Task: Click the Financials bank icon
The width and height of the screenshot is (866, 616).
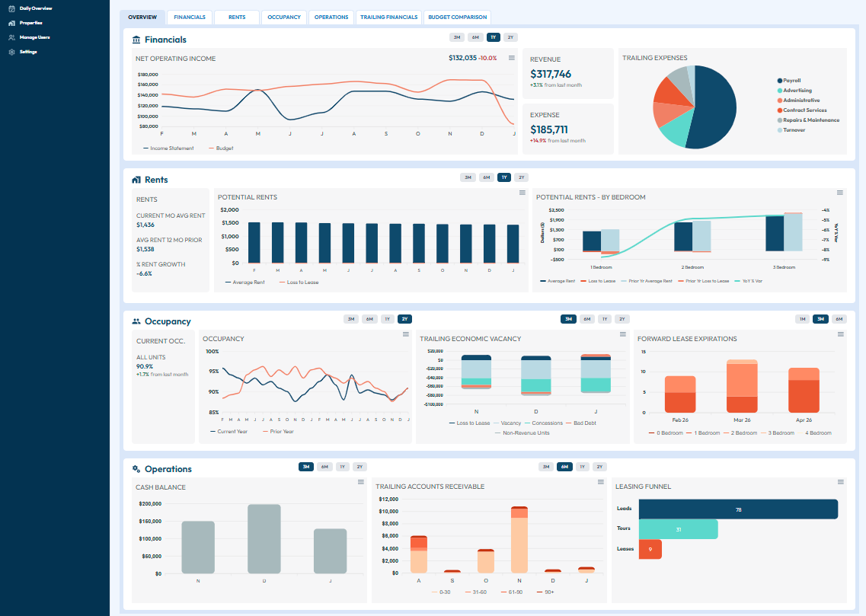Action: click(136, 40)
